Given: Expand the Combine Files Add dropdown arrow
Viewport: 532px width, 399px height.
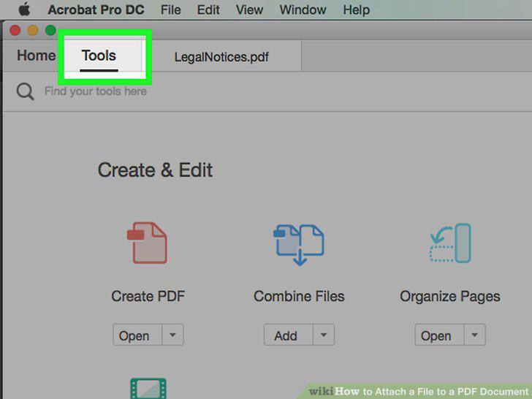Looking at the screenshot, I should point(324,335).
